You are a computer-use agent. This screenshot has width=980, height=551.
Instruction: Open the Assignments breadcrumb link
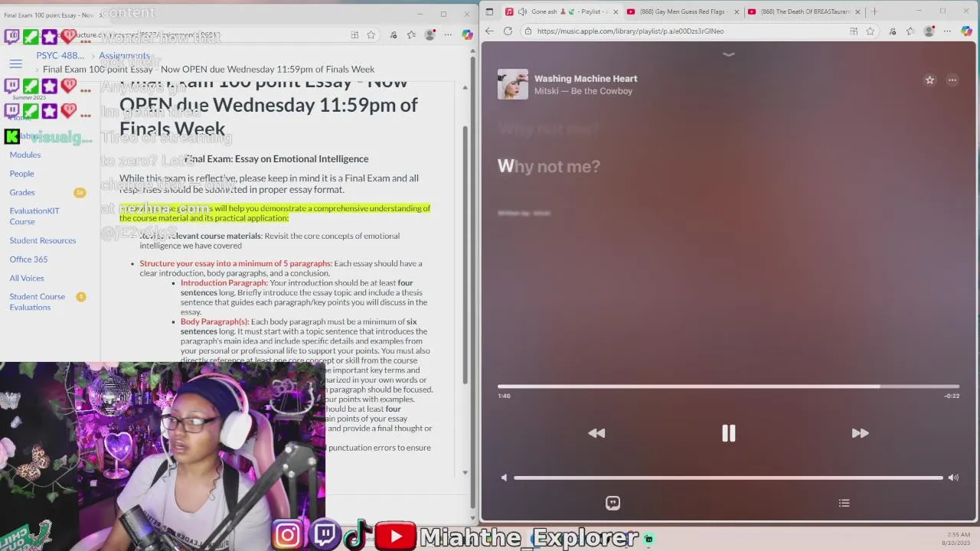click(125, 56)
